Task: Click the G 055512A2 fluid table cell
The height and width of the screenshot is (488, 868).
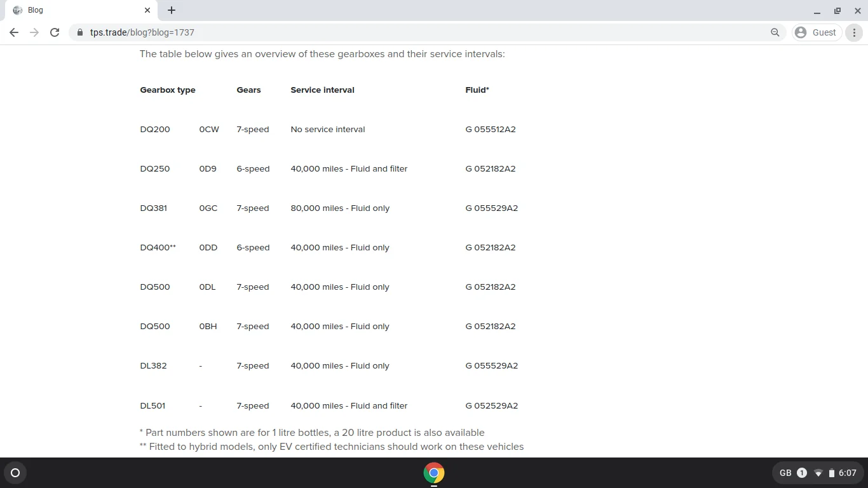Action: pos(490,129)
